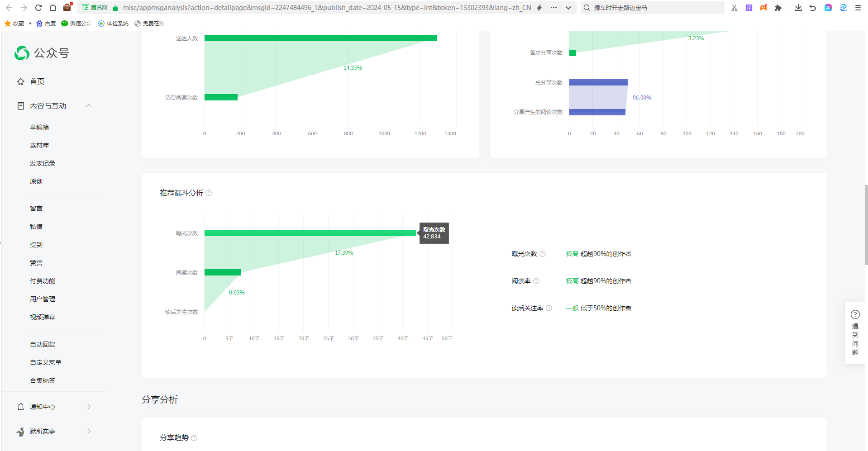Screen dimensions: 868x451
Task: Open the 体检系统 bookmark
Action: (x=113, y=24)
